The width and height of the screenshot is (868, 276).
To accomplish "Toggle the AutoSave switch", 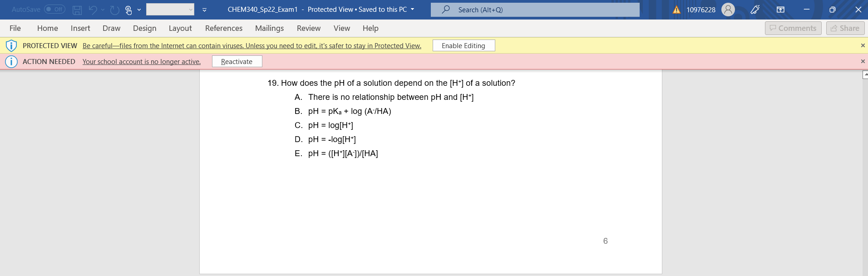I will pyautogui.click(x=54, y=10).
